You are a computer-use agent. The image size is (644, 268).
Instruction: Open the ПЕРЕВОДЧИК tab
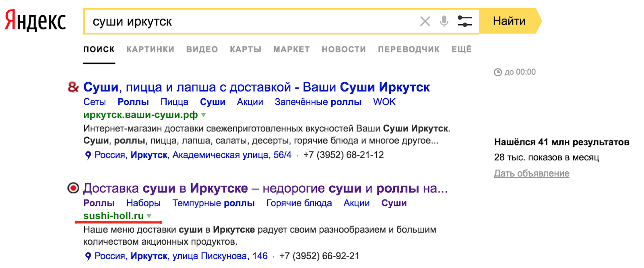[x=409, y=49]
